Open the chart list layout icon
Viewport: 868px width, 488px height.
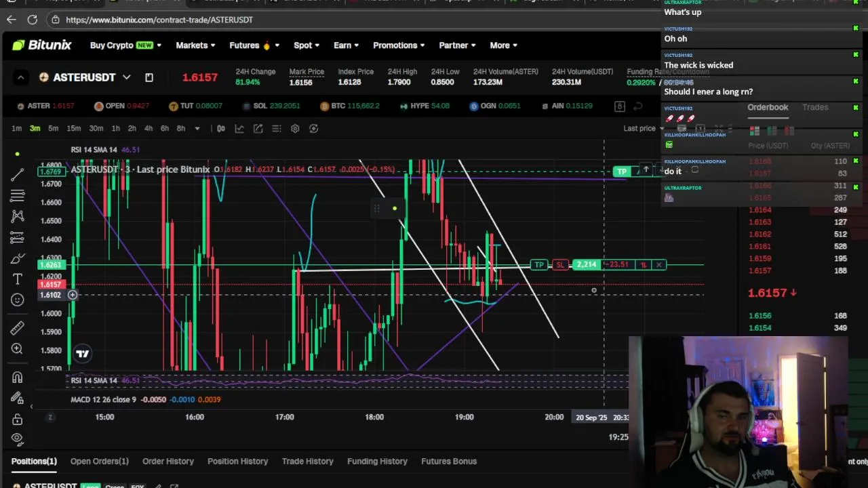coord(277,128)
